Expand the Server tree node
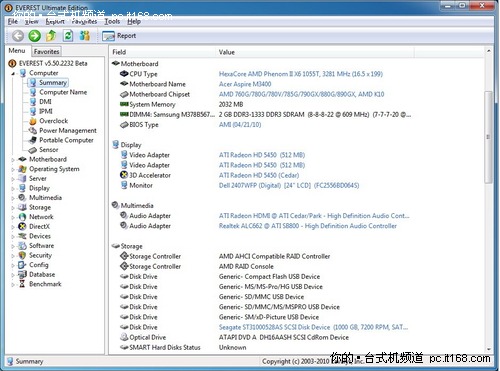The image size is (500, 371). 13,179
